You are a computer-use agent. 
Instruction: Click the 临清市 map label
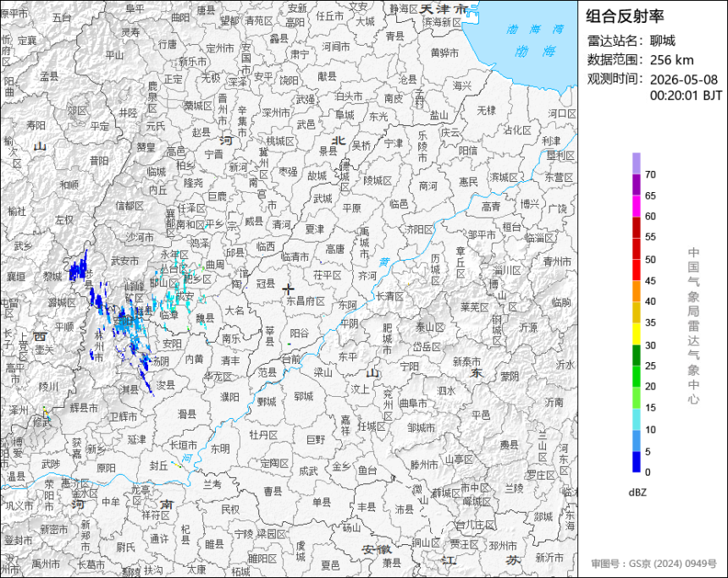click(x=295, y=256)
